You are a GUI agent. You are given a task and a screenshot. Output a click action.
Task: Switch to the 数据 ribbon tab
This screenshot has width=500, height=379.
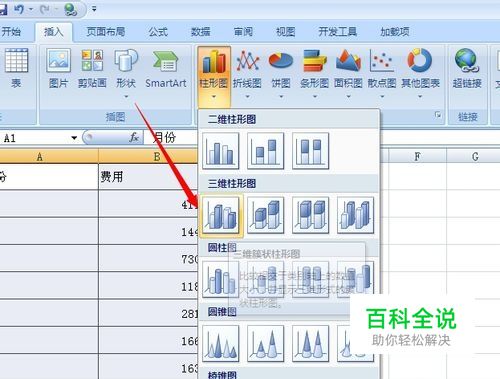point(200,32)
